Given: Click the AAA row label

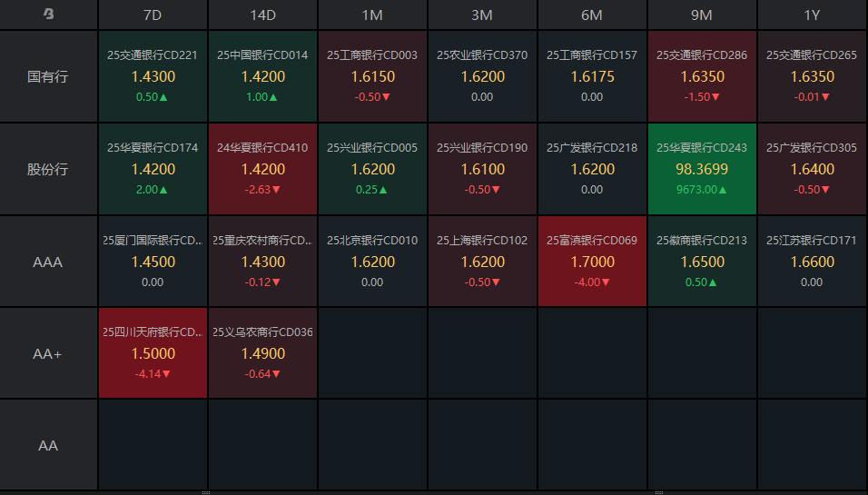Looking at the screenshot, I should click(x=48, y=262).
